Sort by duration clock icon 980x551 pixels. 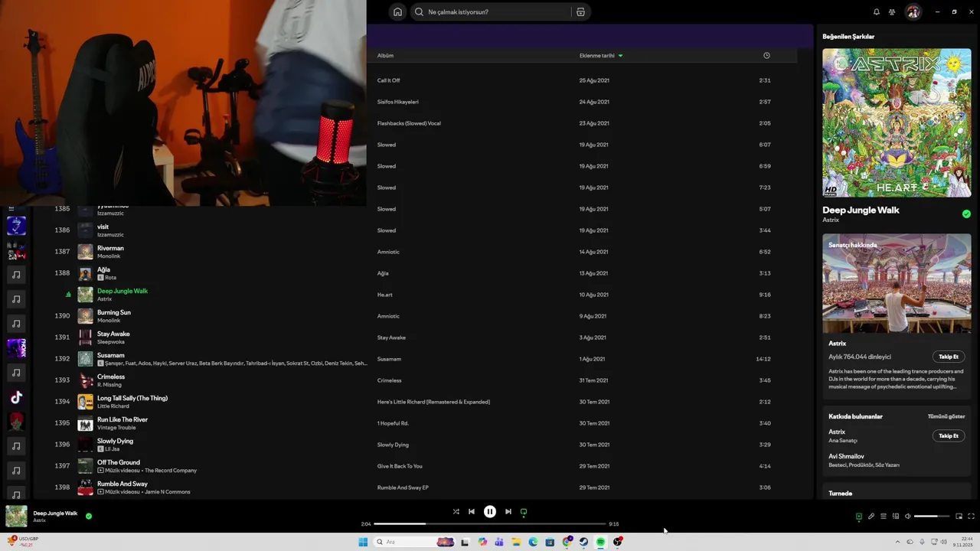tap(766, 55)
